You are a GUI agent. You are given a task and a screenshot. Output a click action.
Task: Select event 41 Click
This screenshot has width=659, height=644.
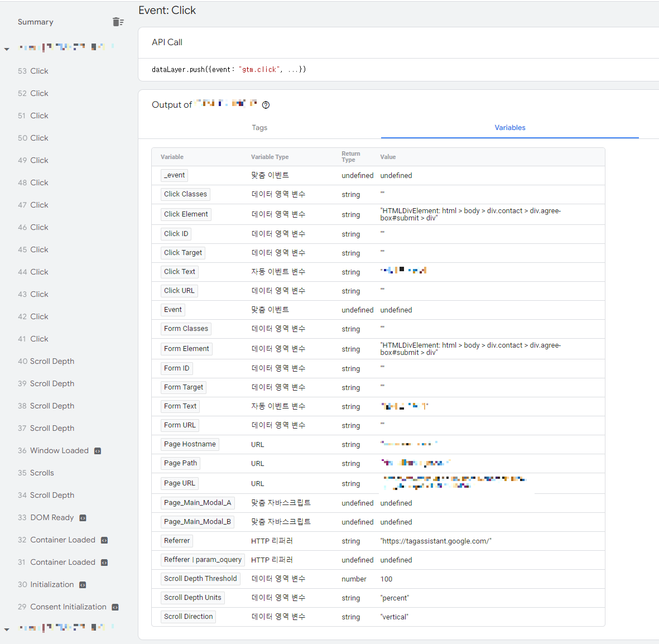click(33, 338)
